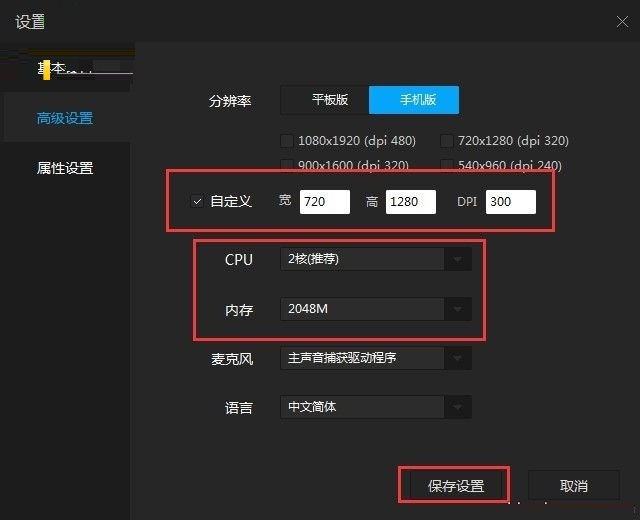Toggle the 自定义 custom resolution checkbox
This screenshot has height=520, width=640.
pos(197,202)
